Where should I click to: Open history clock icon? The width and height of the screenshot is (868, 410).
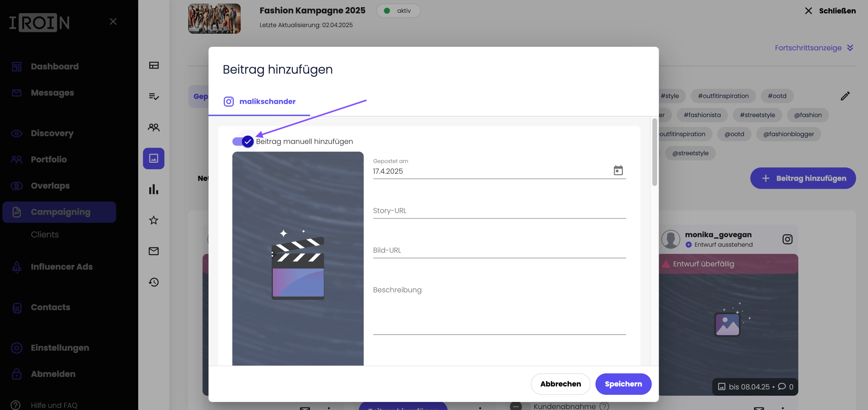coord(153,282)
